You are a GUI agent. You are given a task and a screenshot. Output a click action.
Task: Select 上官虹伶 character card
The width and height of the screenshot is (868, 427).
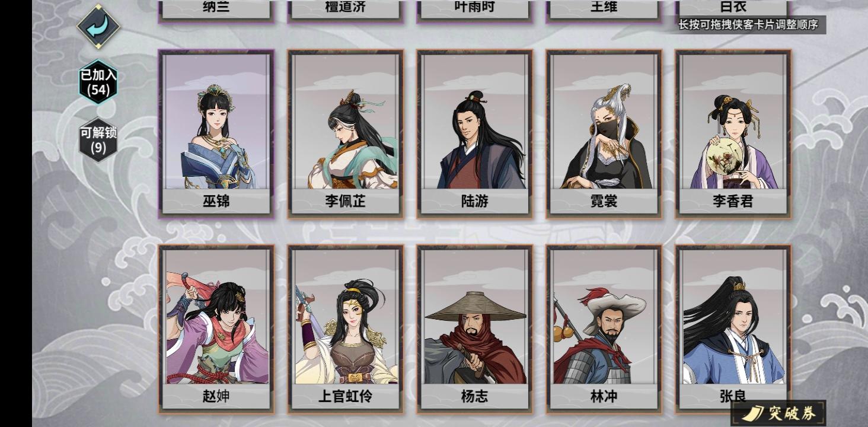[x=345, y=329]
